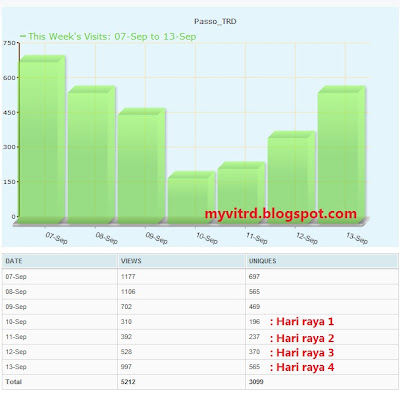Click the 07-Sep x-axis label
Viewport: 400px width, 398px height.
[x=56, y=238]
